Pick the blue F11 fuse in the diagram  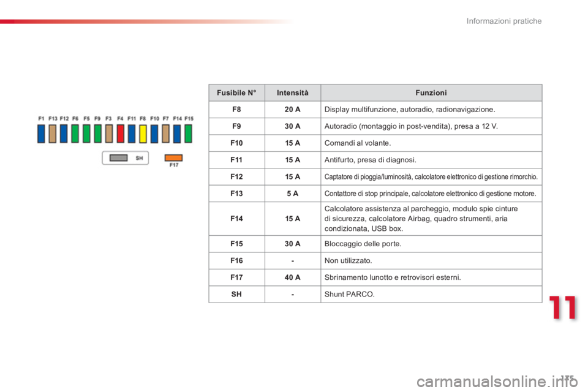point(132,134)
